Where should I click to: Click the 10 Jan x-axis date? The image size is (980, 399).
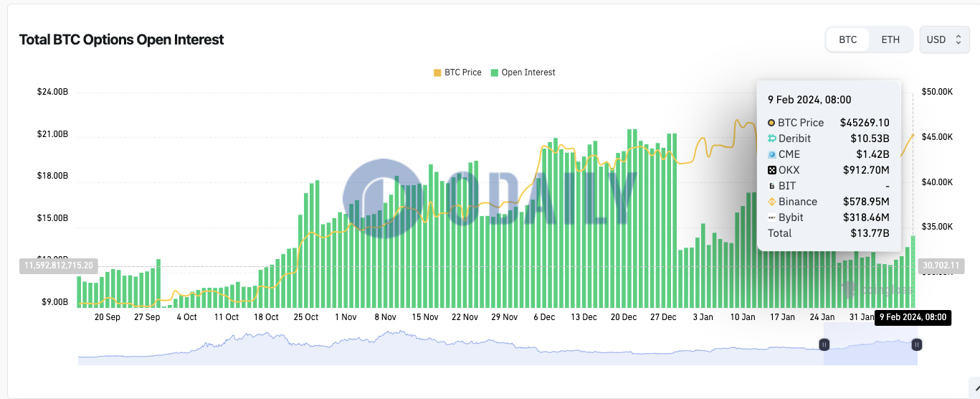(743, 316)
